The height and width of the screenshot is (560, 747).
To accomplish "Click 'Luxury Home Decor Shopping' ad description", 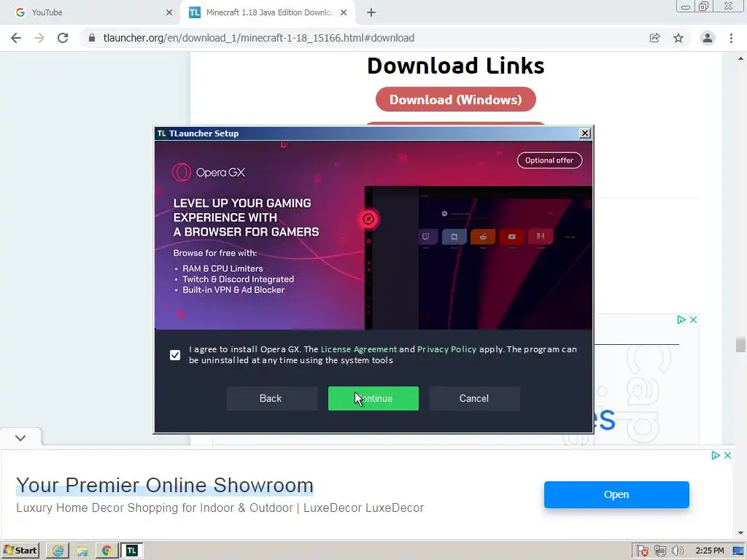I will coord(220,507).
